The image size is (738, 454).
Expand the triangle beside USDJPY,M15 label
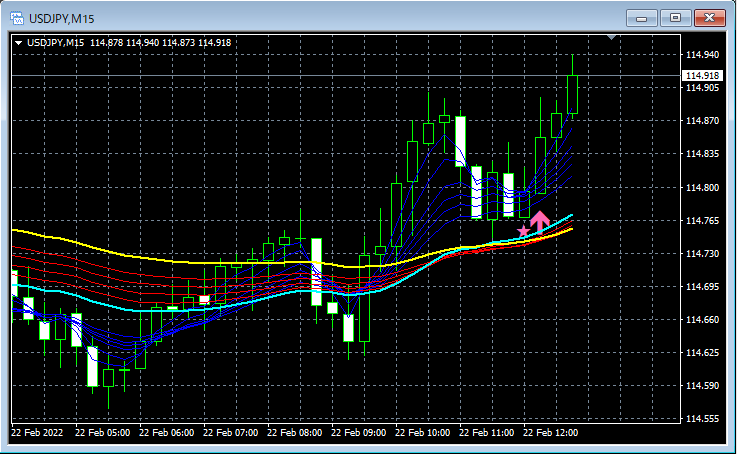coord(18,43)
